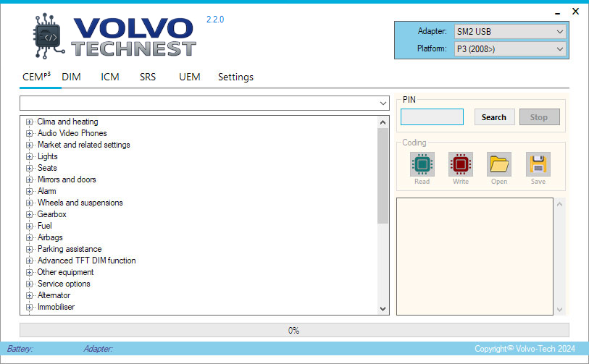Expand the Audio Video Phones node

[x=29, y=134]
